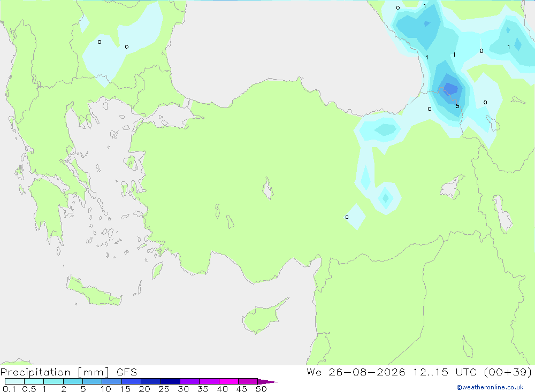Click the over-50 mm arrow on legend

click(x=267, y=382)
